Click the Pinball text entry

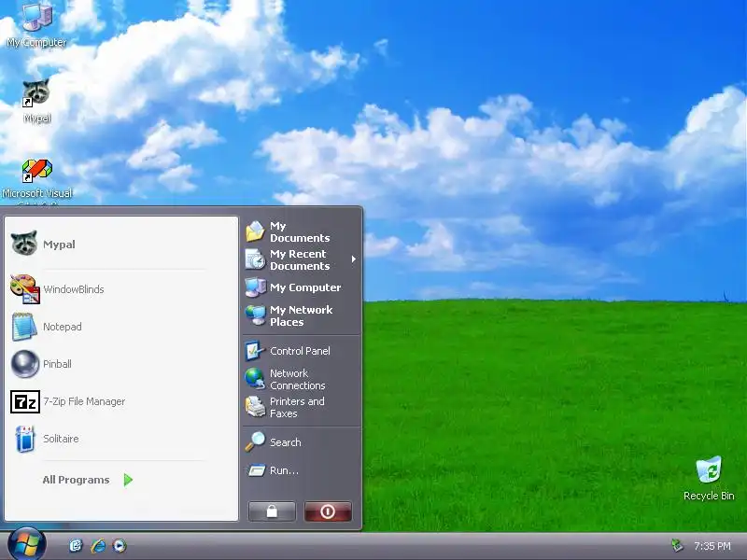coord(57,364)
